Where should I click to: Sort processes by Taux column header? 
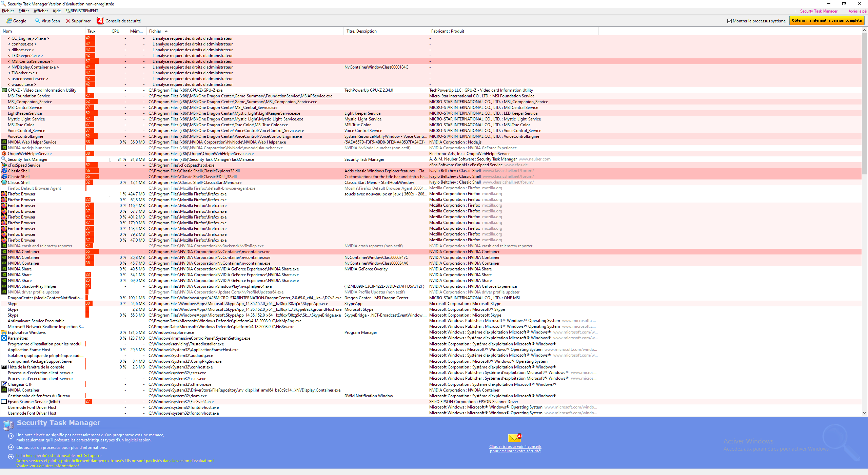pos(92,31)
